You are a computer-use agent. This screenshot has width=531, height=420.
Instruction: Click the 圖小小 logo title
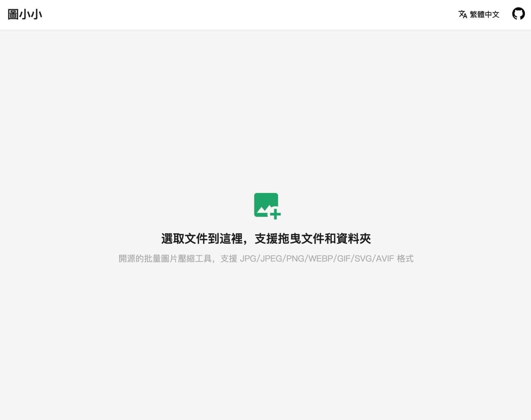(25, 15)
